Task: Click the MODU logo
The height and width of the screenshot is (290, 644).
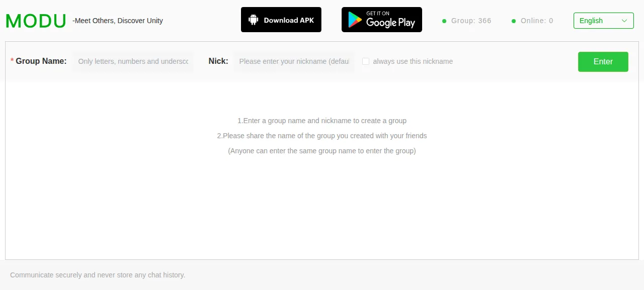Action: [x=36, y=21]
